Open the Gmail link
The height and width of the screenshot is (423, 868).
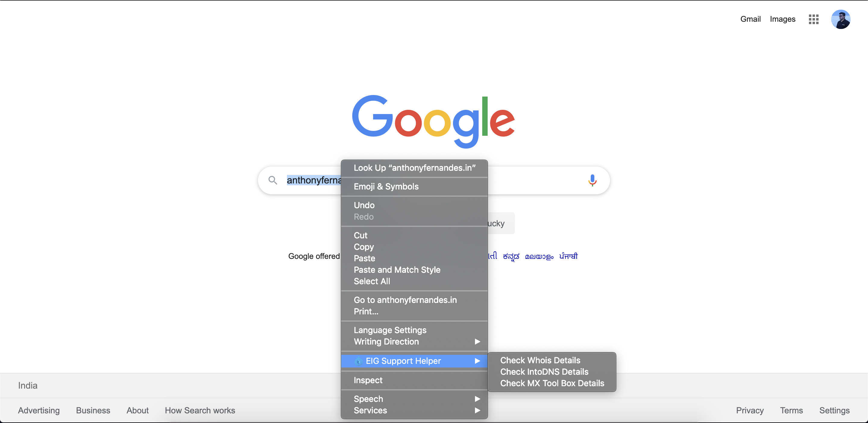[x=750, y=19]
